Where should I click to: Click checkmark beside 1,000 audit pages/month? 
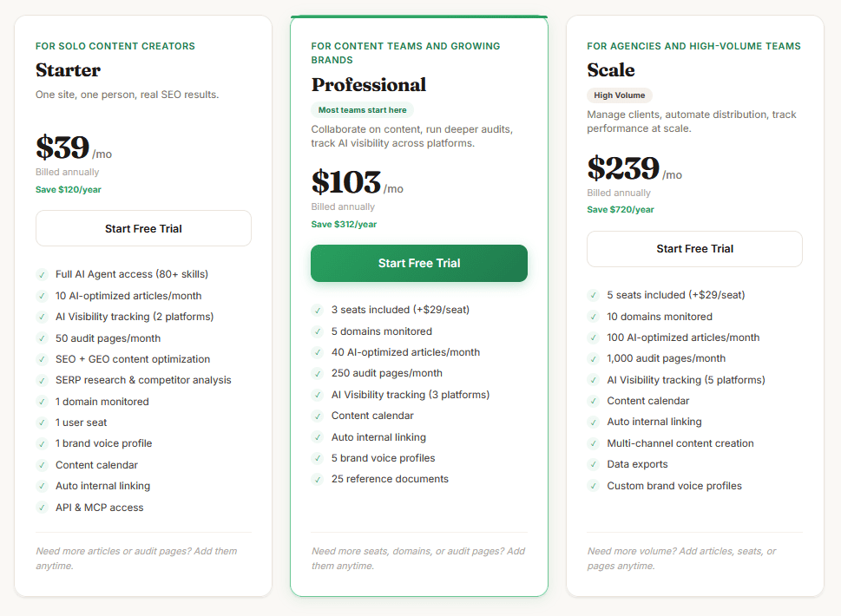[x=593, y=358]
